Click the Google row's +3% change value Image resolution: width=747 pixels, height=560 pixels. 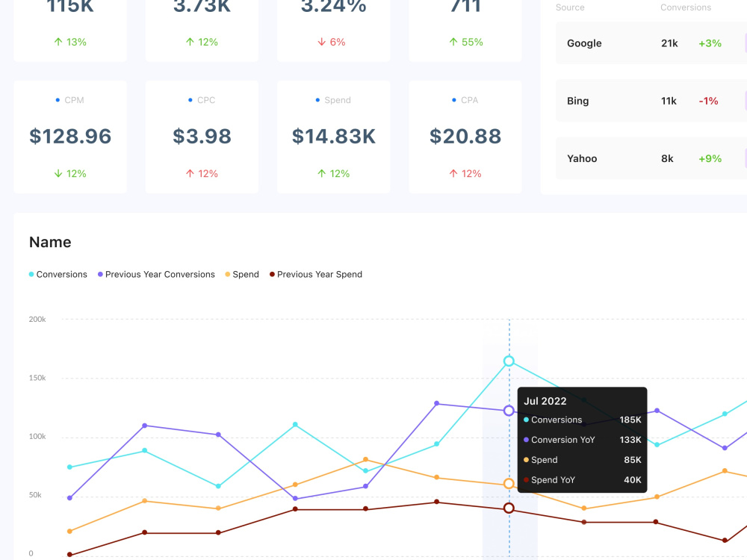coord(710,43)
